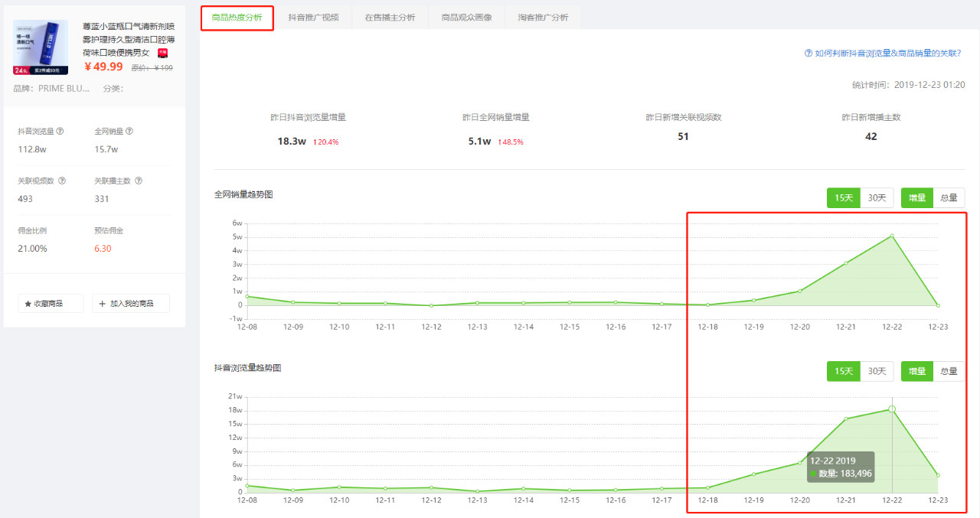
Task: Click the 12-22 data point on sales chart
Action: point(892,236)
